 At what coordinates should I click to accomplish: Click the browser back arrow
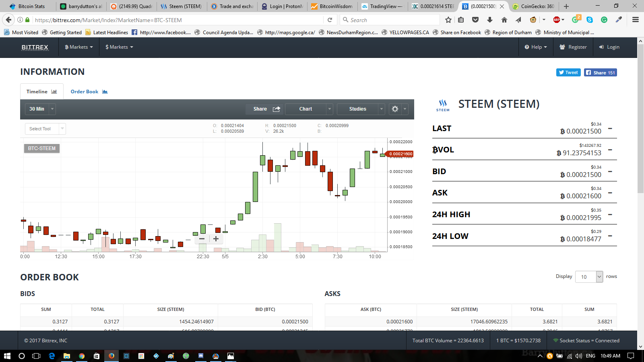pos(9,20)
